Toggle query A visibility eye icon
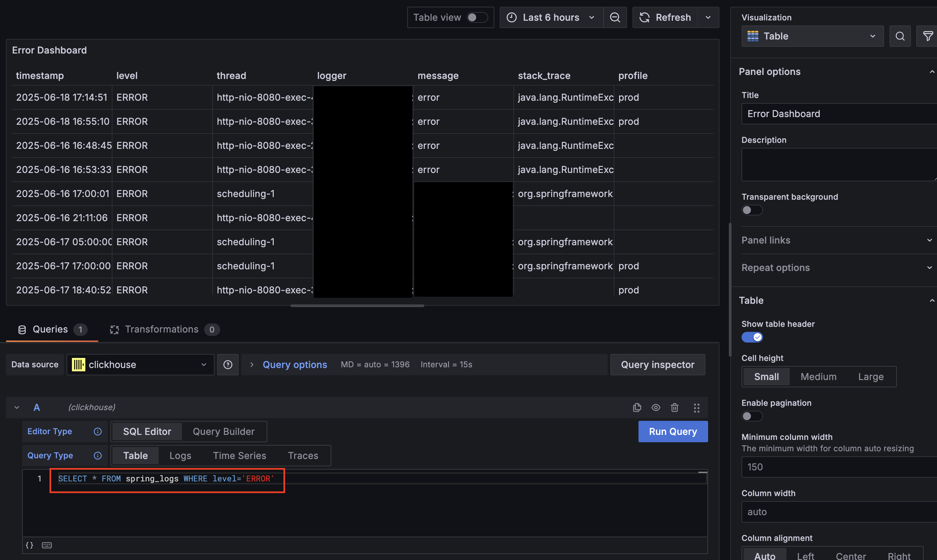Viewport: 937px width, 560px height. [656, 407]
